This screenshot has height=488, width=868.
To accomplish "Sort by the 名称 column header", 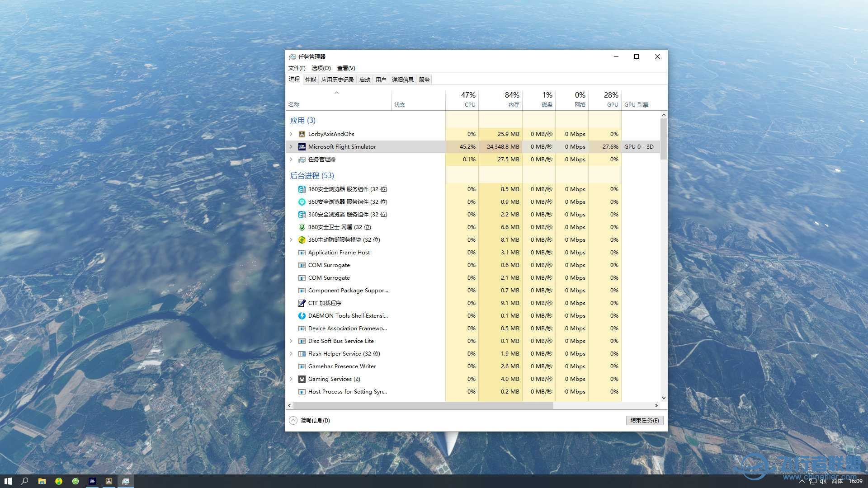I will [x=338, y=100].
